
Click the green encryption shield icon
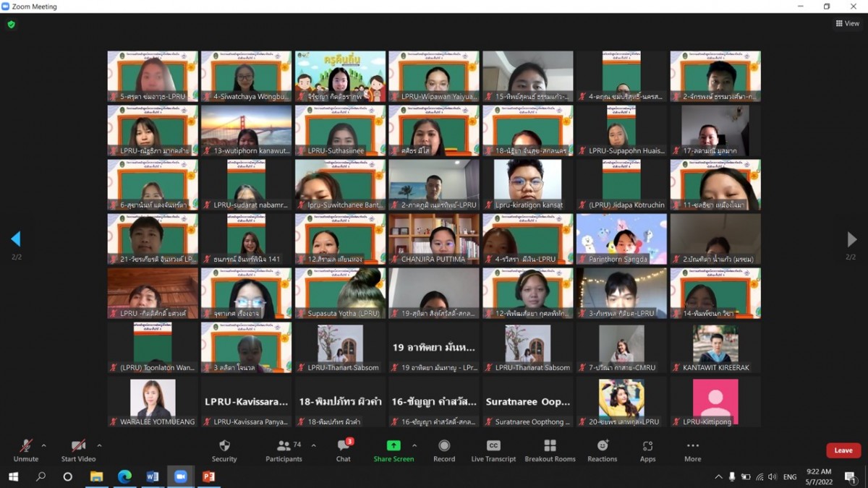[x=11, y=24]
